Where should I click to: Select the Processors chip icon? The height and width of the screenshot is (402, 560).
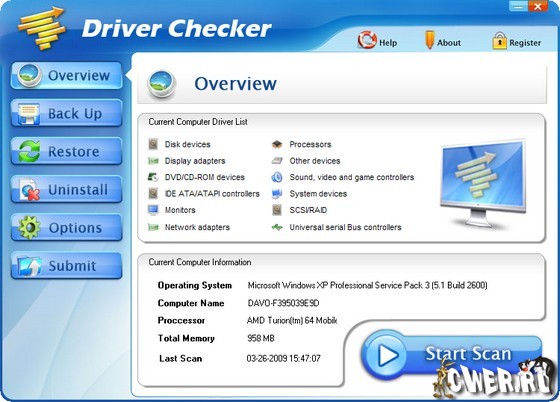click(x=277, y=144)
